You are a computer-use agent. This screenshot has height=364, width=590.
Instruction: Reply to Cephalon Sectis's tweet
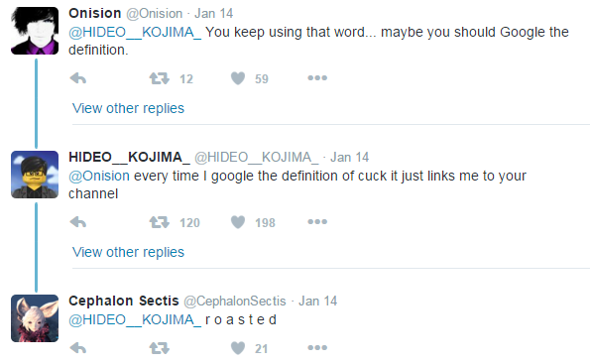coord(78,348)
